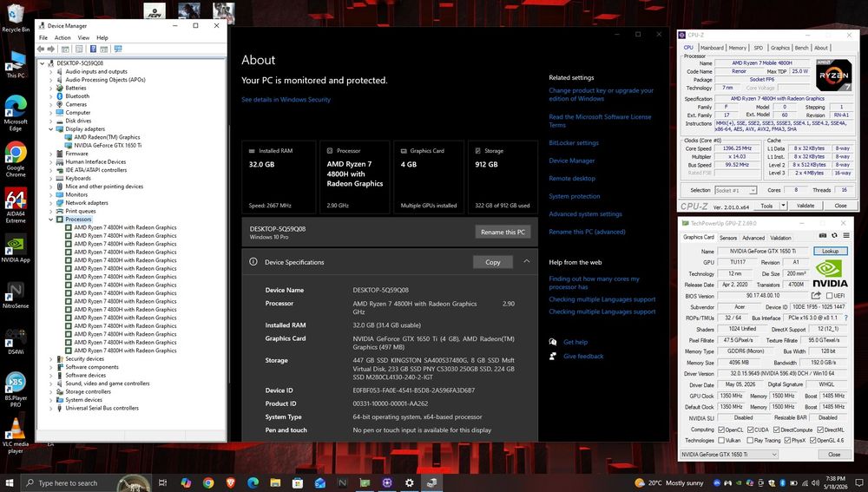This screenshot has height=492, width=868.
Task: Click the GPU-Z refresh icon
Action: [x=834, y=236]
